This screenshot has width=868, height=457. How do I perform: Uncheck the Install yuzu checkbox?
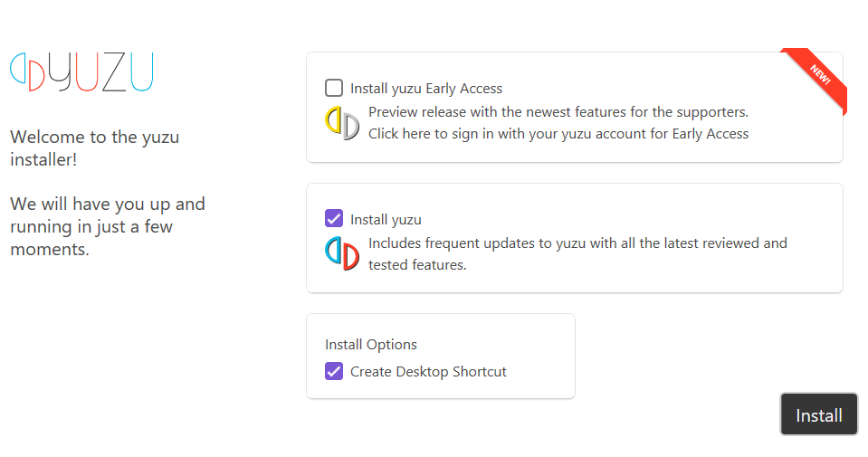pyautogui.click(x=334, y=218)
